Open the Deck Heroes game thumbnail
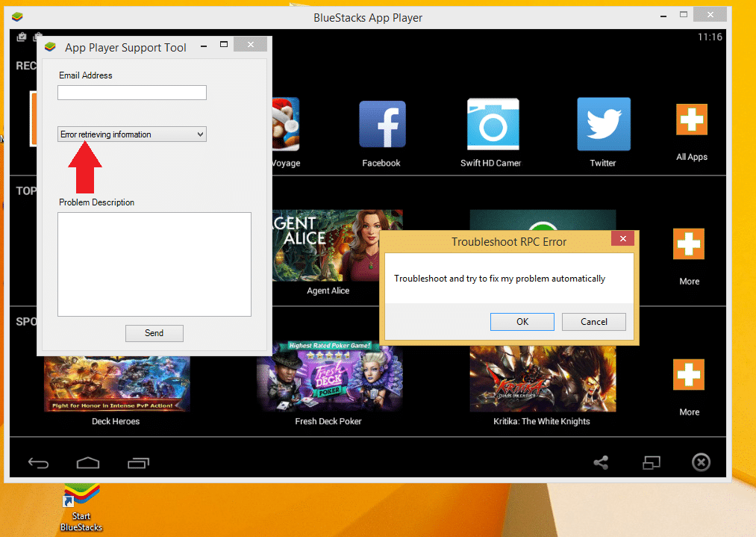This screenshot has width=756, height=537. tap(116, 384)
